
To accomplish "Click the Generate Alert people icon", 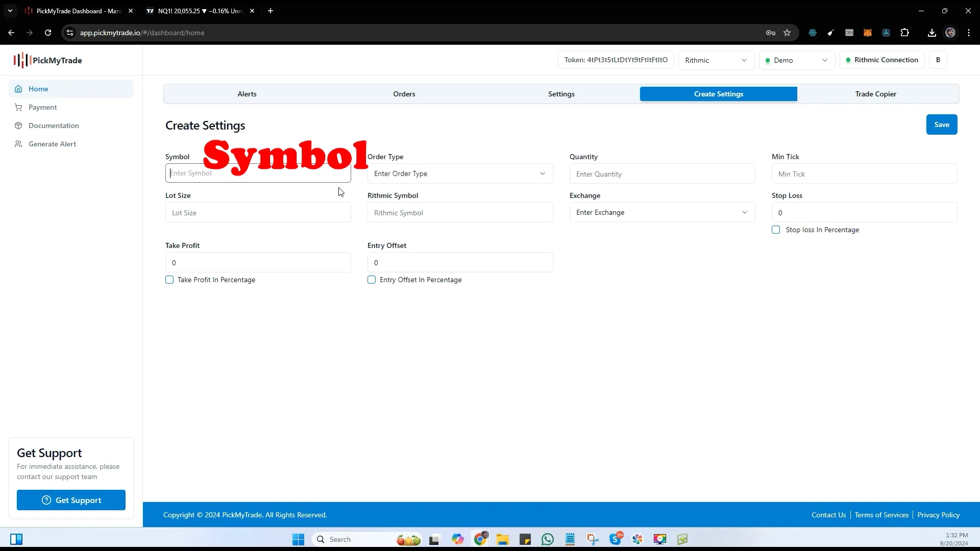I will coord(18,144).
